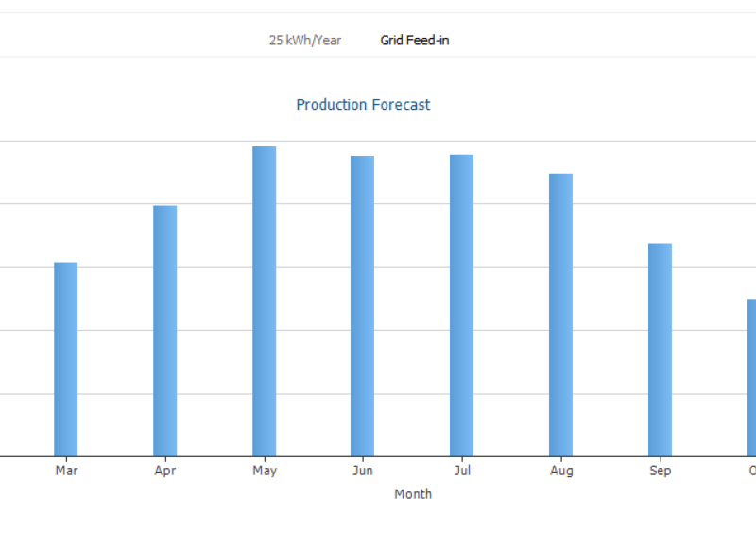
Task: Select the June production bar
Action: (x=362, y=306)
